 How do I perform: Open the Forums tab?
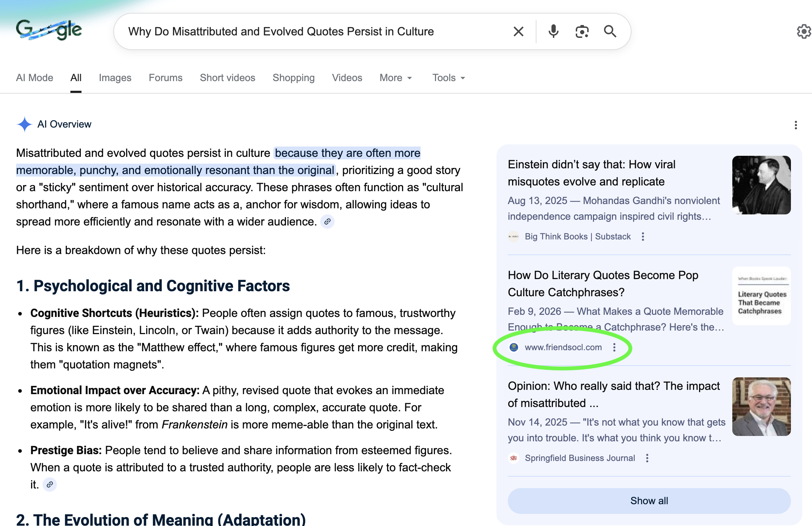165,78
